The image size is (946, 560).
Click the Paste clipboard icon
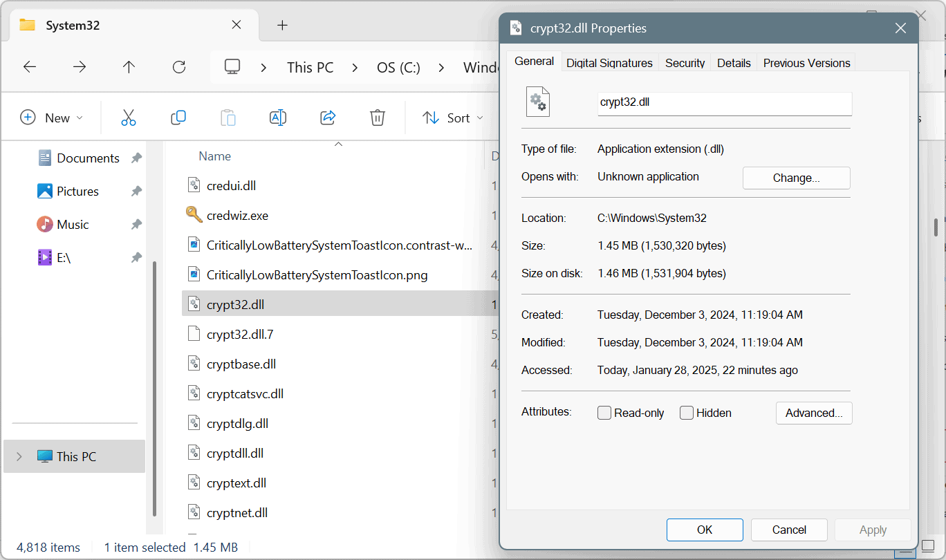(228, 118)
